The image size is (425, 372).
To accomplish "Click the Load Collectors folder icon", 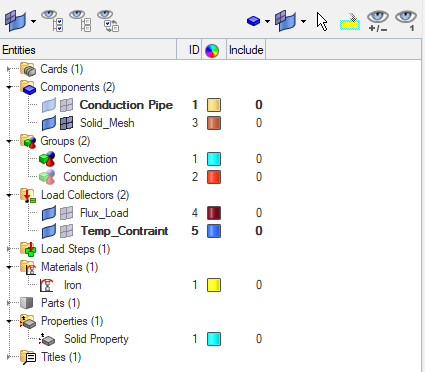I will (28, 195).
